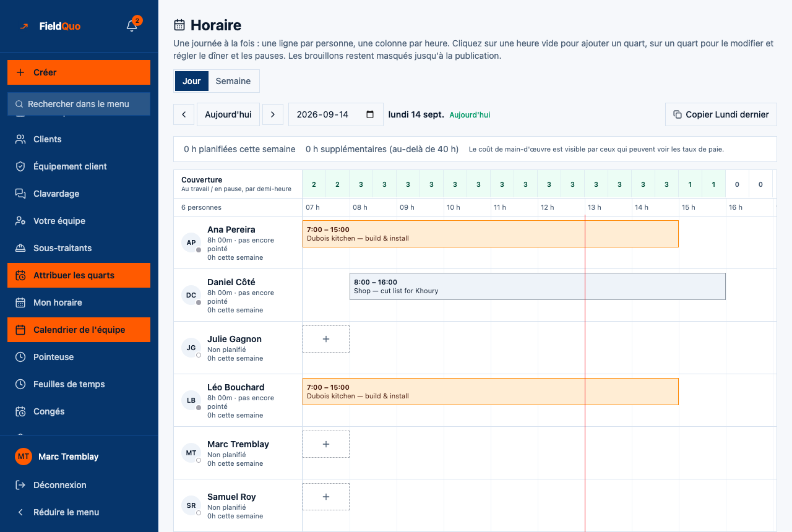Click the orange Créer button
Screen dimensions: 792x532
(79, 72)
